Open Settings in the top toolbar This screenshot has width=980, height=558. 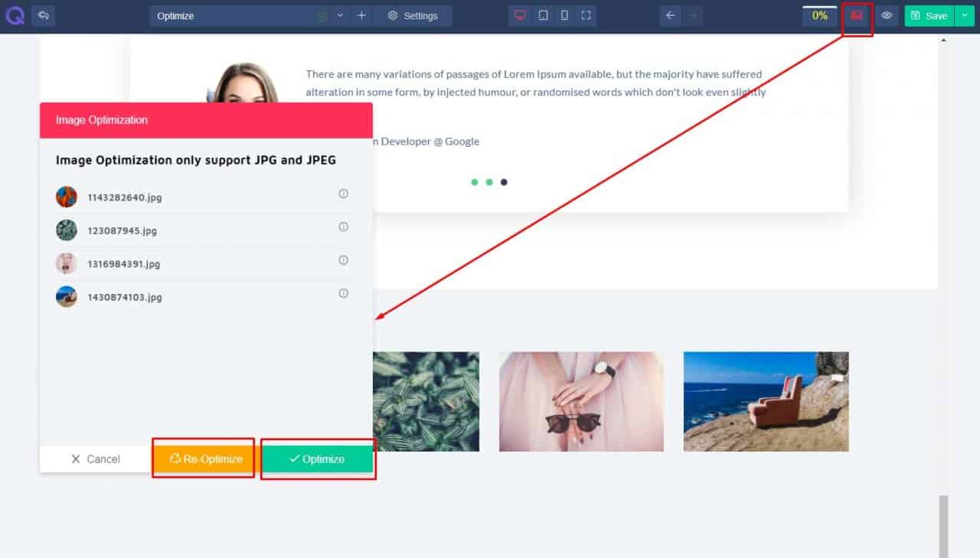(x=413, y=15)
